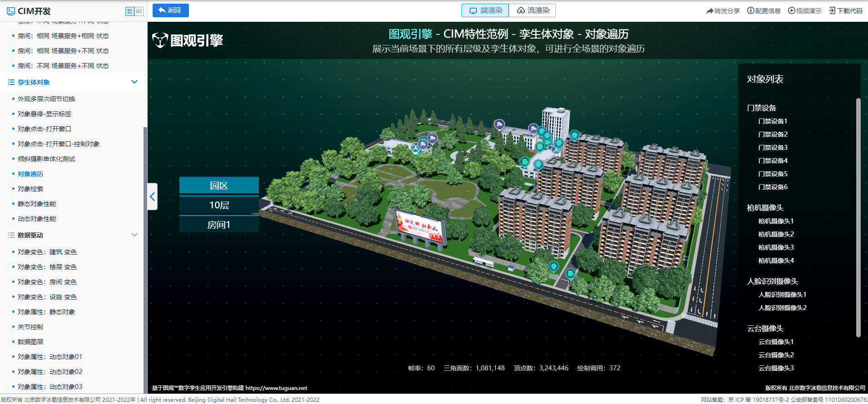Switch to 端渲染 rendering mode

point(485,10)
